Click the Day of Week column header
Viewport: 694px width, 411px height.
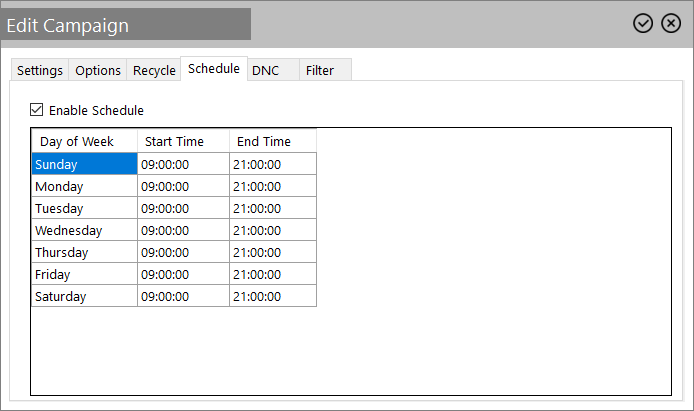(84, 141)
